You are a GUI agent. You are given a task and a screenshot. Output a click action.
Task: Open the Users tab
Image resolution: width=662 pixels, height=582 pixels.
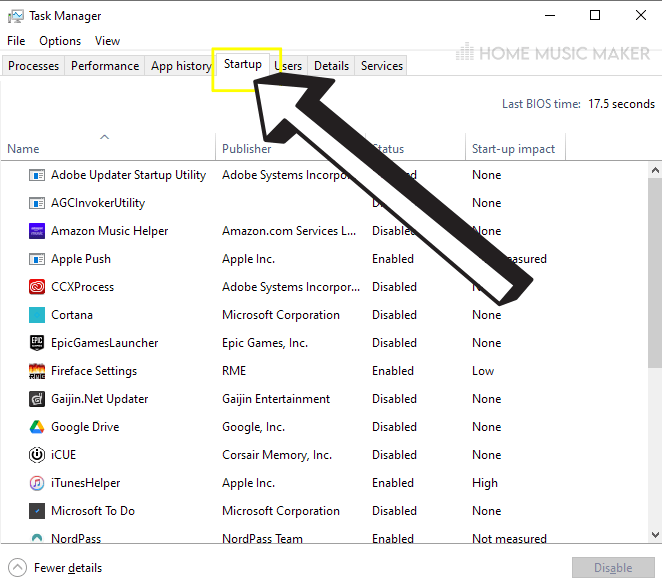(288, 66)
